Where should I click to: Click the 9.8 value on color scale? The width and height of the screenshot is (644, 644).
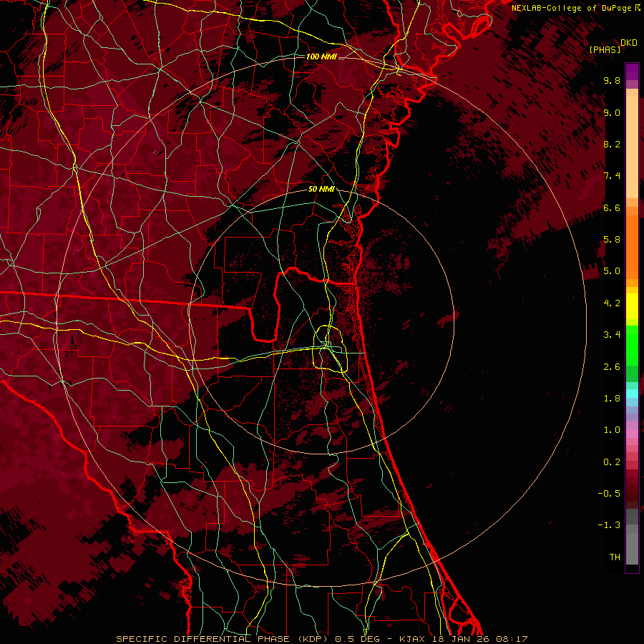612,80
